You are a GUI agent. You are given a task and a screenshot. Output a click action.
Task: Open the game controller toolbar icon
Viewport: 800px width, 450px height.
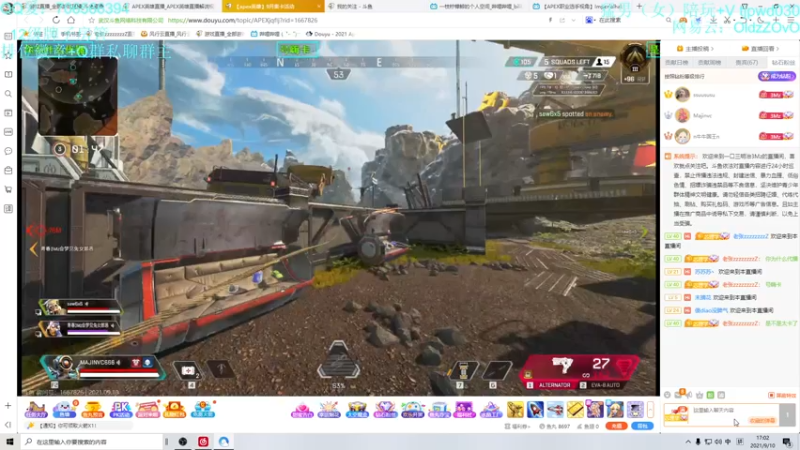683,20
